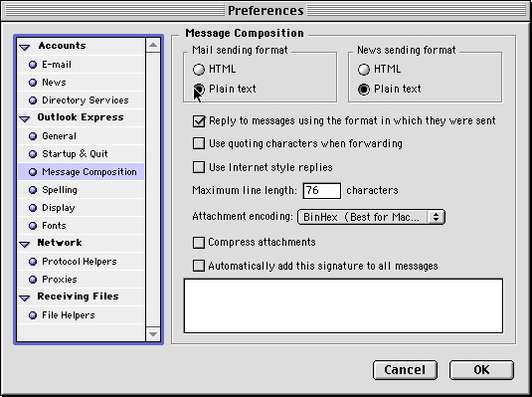Enable Use quoting characters when forwarding
The width and height of the screenshot is (532, 397).
point(199,143)
